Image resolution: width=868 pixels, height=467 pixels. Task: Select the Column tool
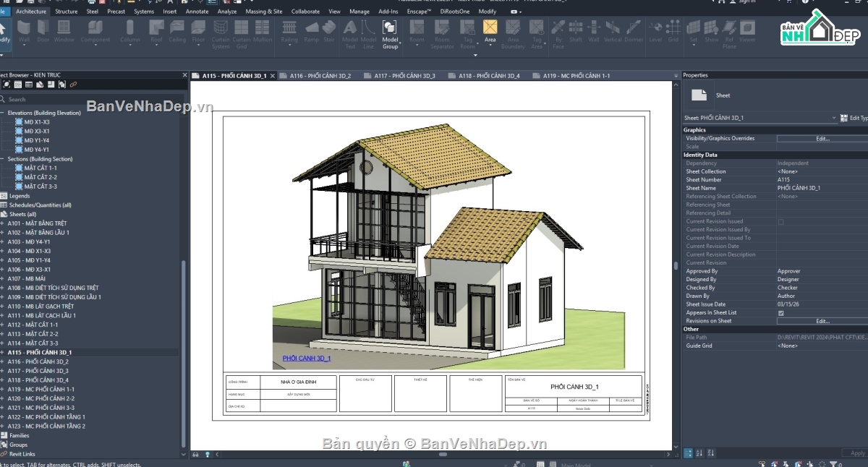(130, 31)
